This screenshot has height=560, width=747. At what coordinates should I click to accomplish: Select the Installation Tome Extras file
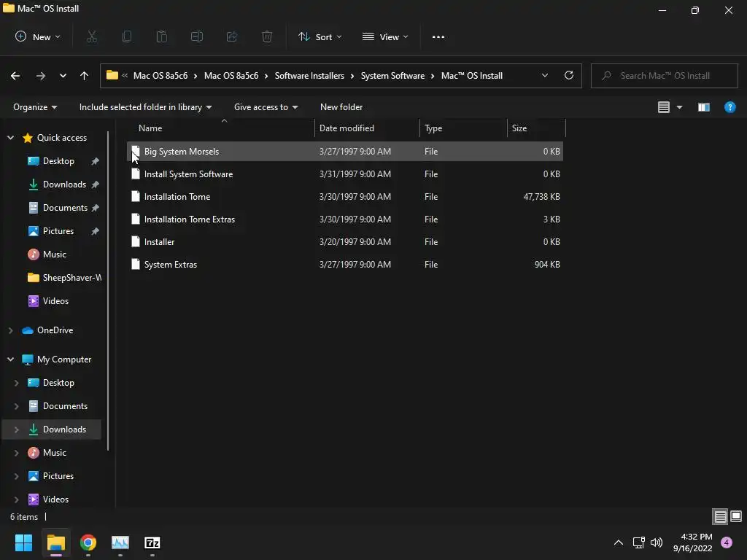345,219
